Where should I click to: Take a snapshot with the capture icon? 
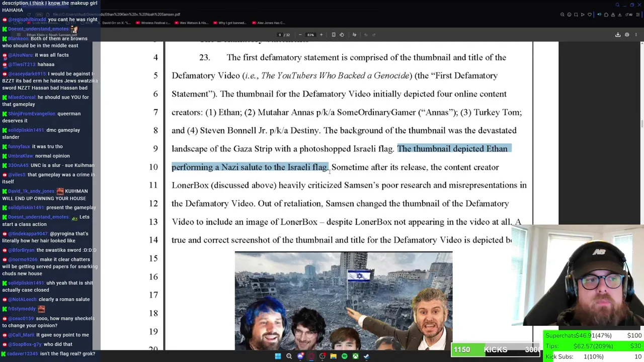click(x=576, y=15)
